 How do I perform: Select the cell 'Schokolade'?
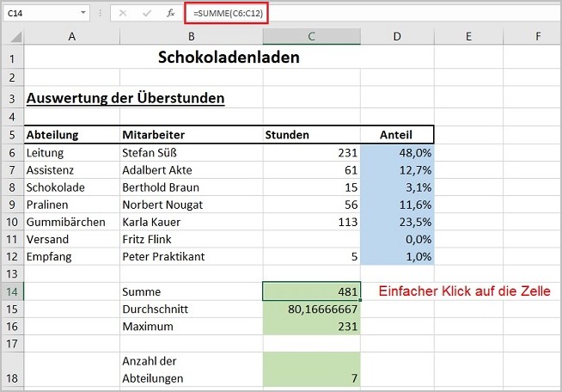71,187
